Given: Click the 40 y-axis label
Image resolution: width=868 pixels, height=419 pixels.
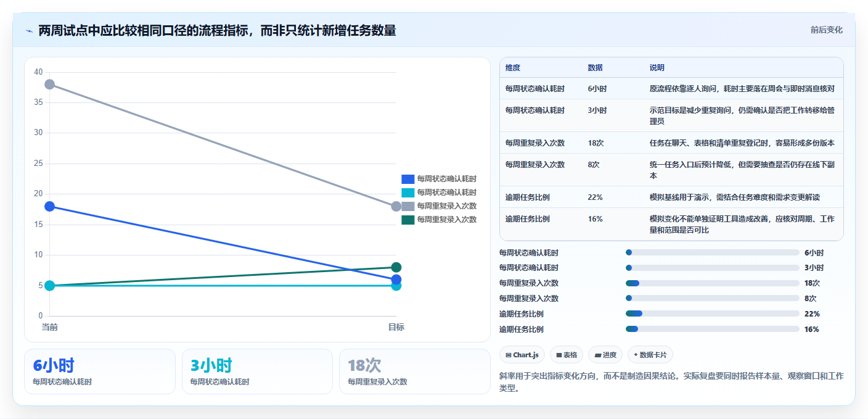Looking at the screenshot, I should 38,72.
